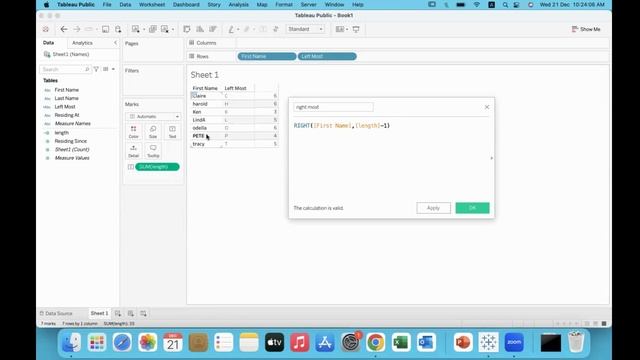Open Excel from the Dock
The height and width of the screenshot is (360, 640).
tap(401, 342)
